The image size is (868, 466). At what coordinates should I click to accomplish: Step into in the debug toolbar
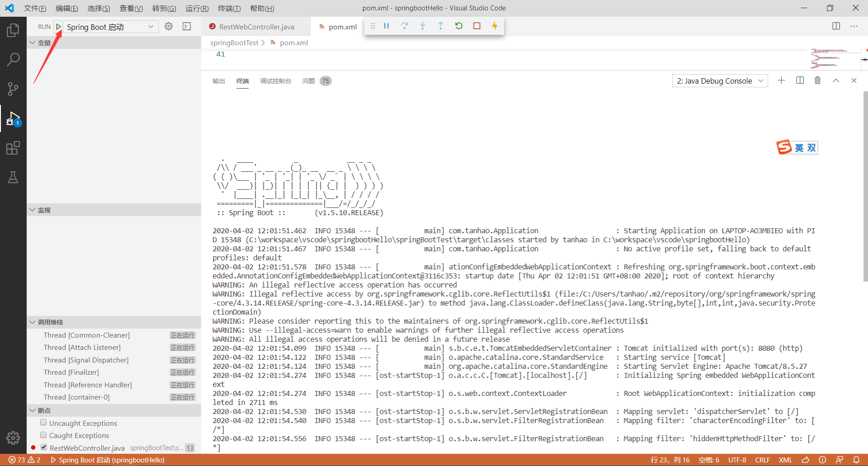pyautogui.click(x=423, y=26)
